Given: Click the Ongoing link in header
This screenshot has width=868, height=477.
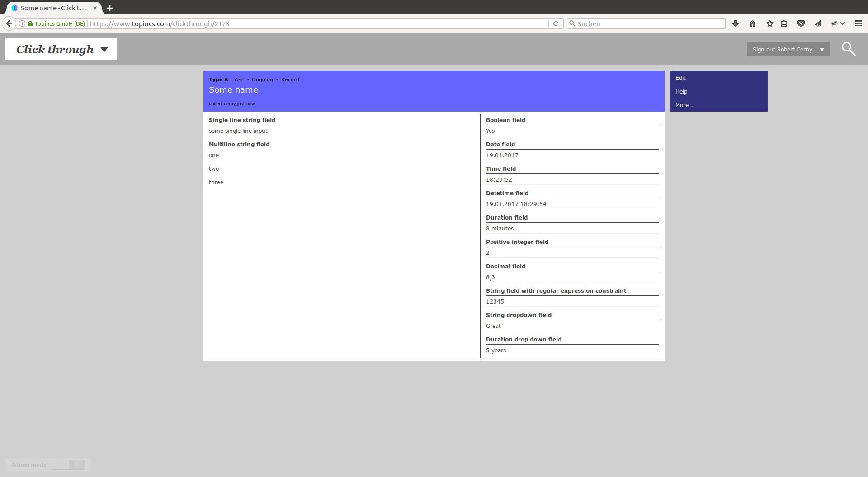Looking at the screenshot, I should tap(262, 79).
